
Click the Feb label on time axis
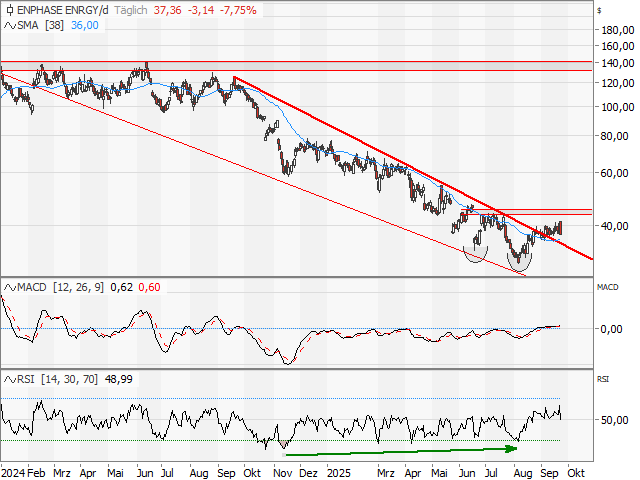click(x=36, y=473)
